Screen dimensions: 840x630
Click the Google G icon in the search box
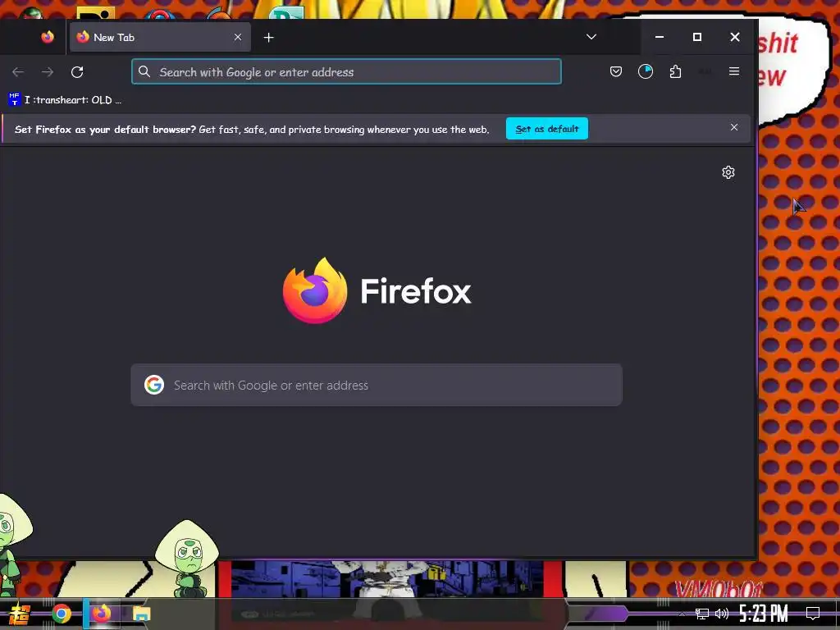pyautogui.click(x=154, y=385)
